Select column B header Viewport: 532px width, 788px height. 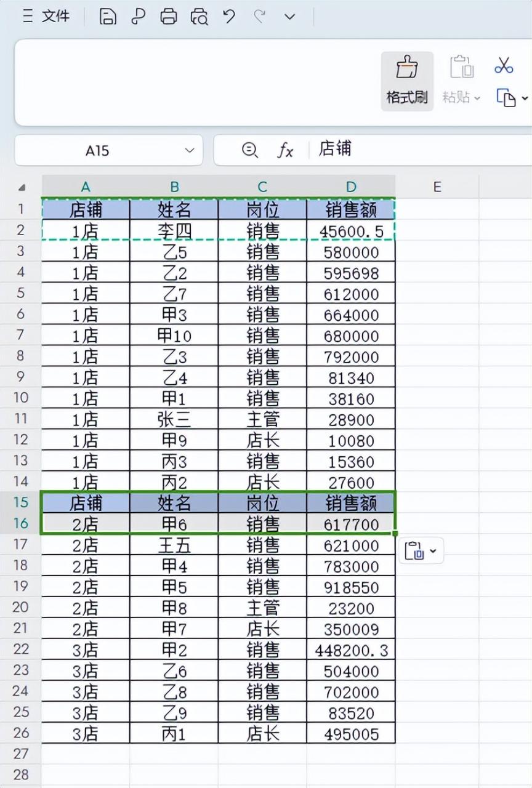point(174,187)
